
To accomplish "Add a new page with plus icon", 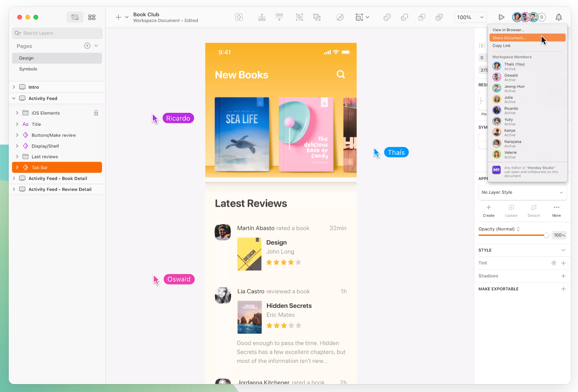I will [x=87, y=46].
